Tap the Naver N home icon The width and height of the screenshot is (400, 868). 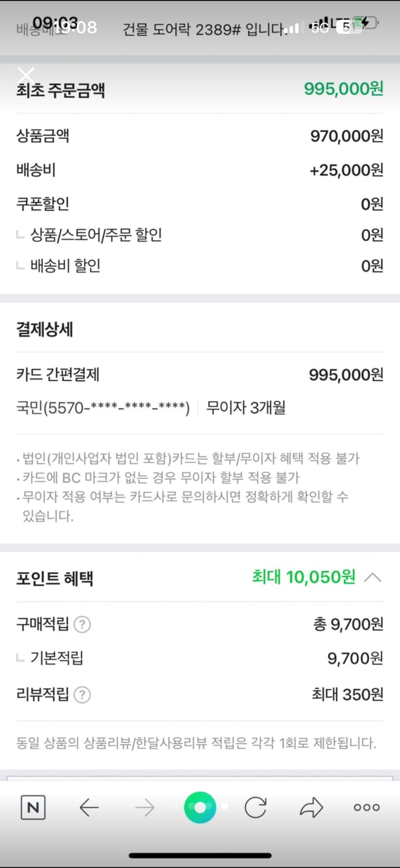33,807
